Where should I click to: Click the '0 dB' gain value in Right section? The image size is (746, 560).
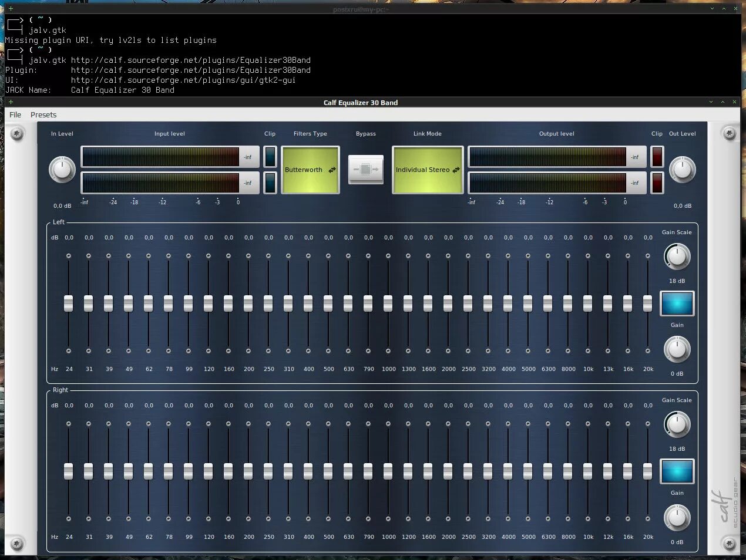[x=677, y=542]
